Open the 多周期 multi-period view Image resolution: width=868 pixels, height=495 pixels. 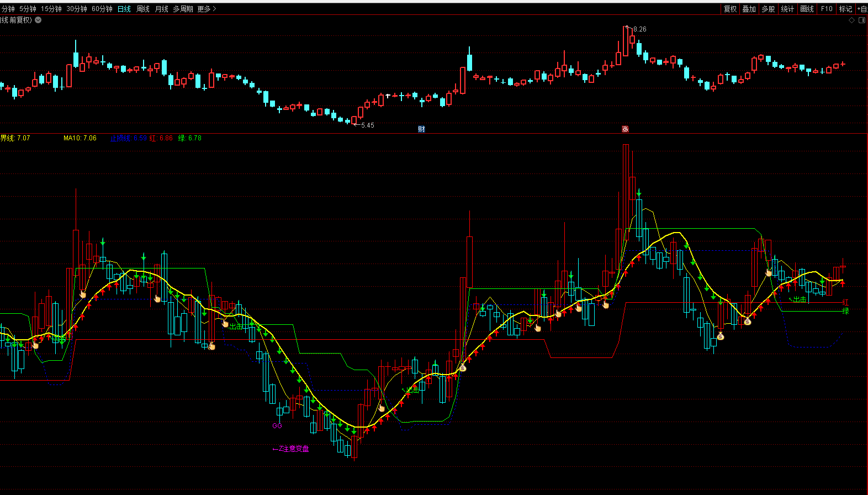[183, 9]
